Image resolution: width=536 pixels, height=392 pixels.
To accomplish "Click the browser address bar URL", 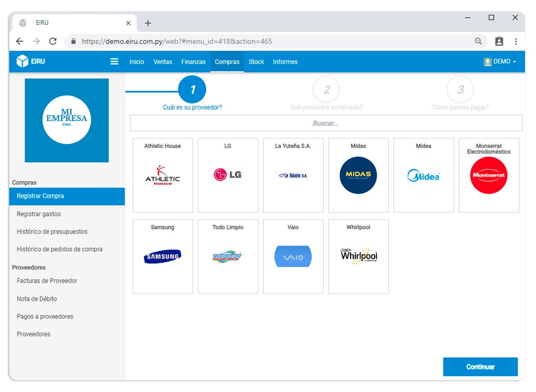I will pyautogui.click(x=177, y=41).
